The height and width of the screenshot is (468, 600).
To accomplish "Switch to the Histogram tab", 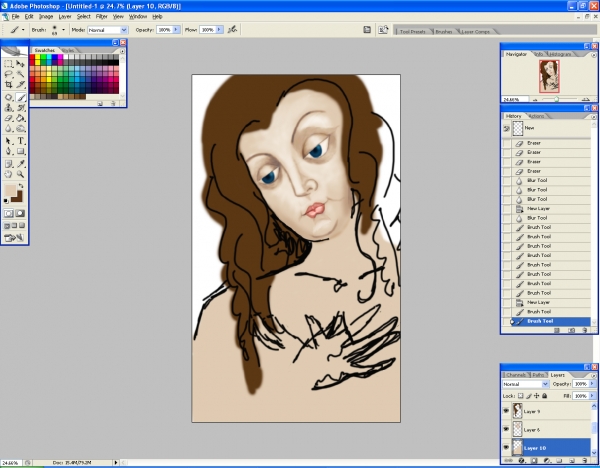I will pyautogui.click(x=560, y=54).
